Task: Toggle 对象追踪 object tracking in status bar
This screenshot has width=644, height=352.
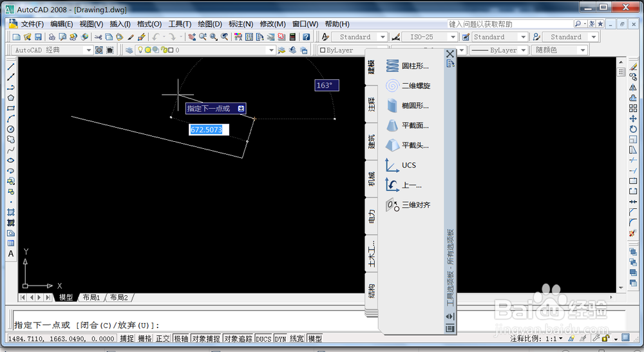Action: (238, 338)
